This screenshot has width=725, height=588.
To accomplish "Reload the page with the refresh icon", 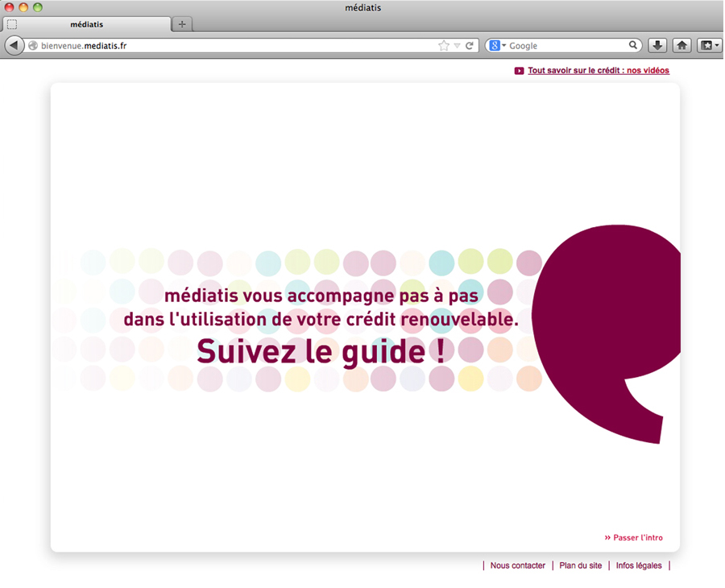I will click(470, 46).
